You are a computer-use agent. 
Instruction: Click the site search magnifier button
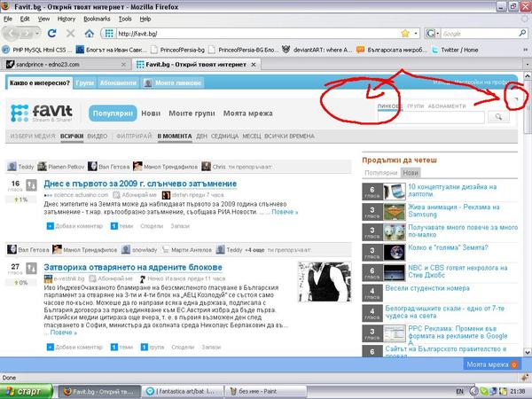[498, 117]
